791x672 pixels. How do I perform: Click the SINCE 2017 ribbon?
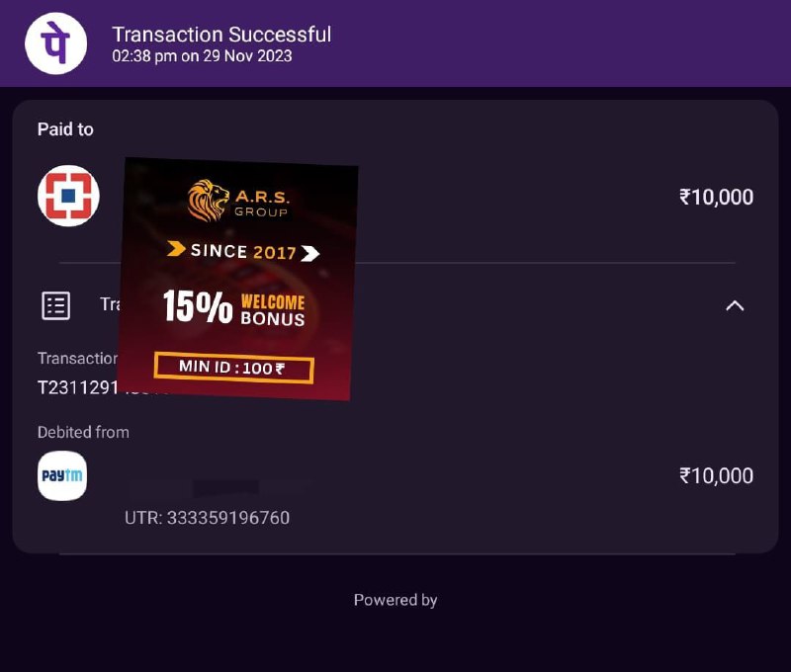tap(243, 252)
